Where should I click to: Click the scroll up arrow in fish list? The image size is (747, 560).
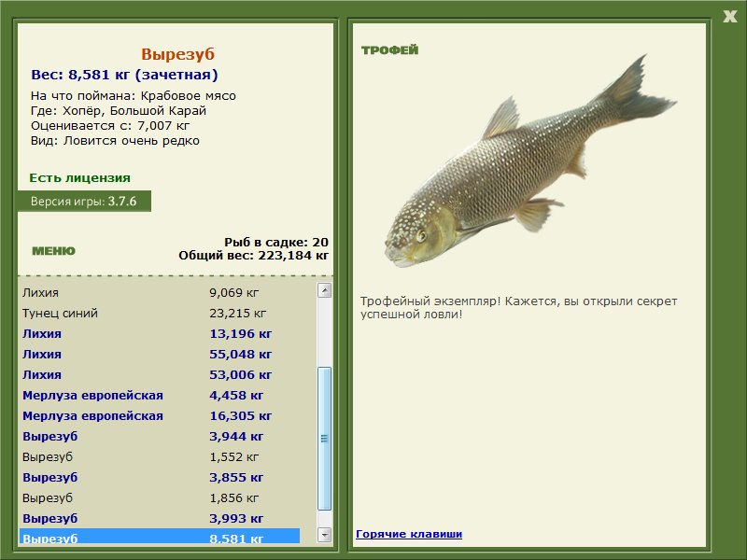tap(324, 290)
